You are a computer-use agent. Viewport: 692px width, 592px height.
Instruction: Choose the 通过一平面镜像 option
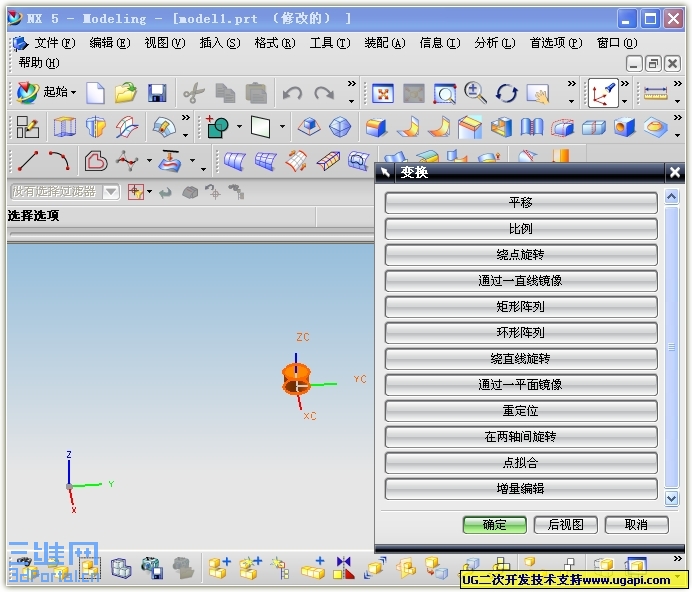coord(521,385)
